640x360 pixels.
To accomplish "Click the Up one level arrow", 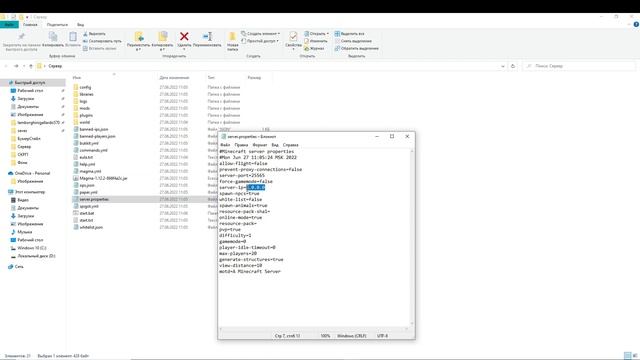I will point(31,66).
